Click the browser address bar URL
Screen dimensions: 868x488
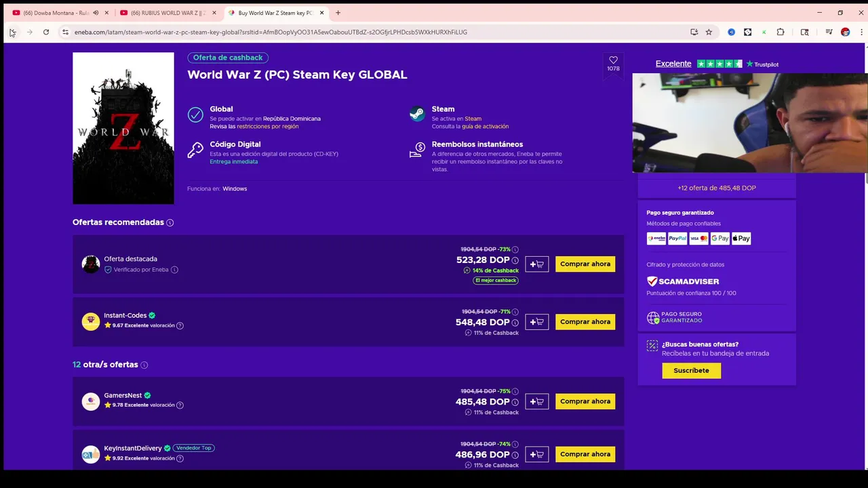click(x=271, y=32)
